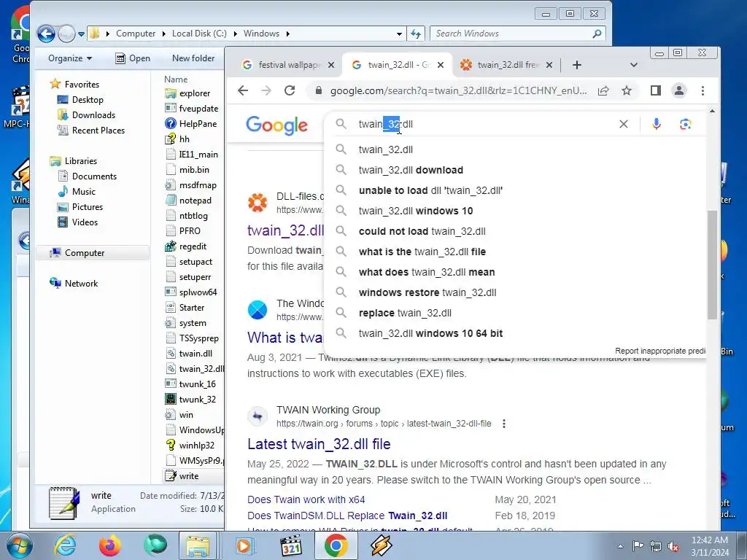
Task: Click Chrome back navigation arrow
Action: click(243, 90)
